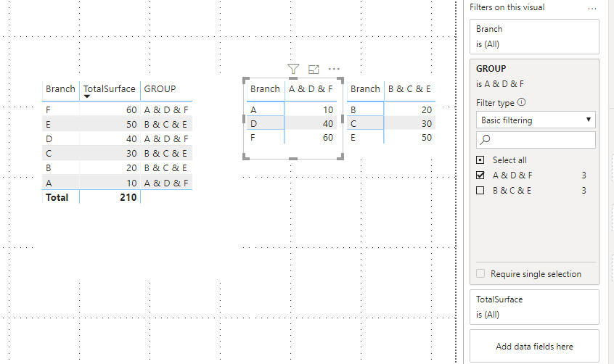The width and height of the screenshot is (614, 364).
Task: Expand the TotalSurface filter card
Action: tap(534, 307)
